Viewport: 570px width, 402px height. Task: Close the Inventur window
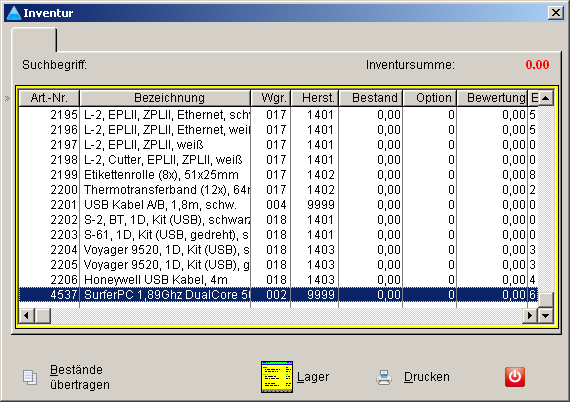coord(556,13)
